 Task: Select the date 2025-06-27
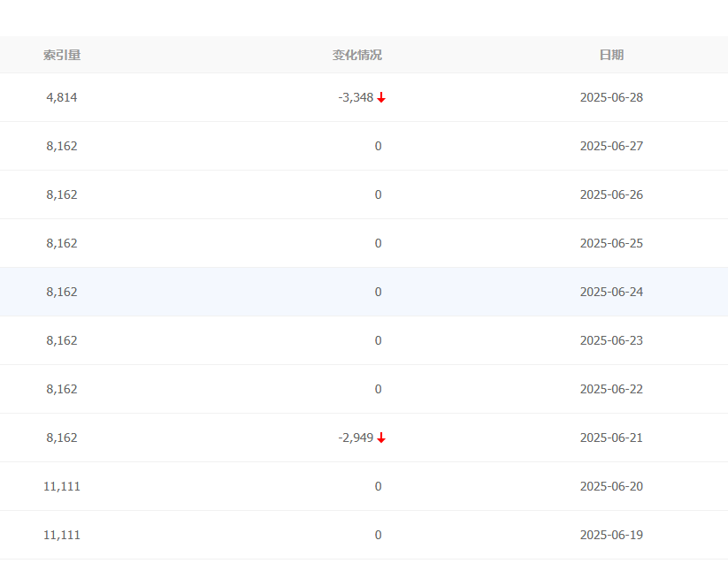(611, 146)
